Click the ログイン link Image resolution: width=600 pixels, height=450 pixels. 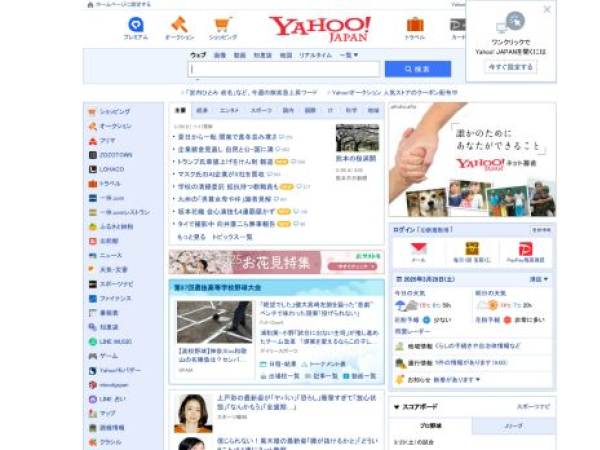pyautogui.click(x=404, y=230)
